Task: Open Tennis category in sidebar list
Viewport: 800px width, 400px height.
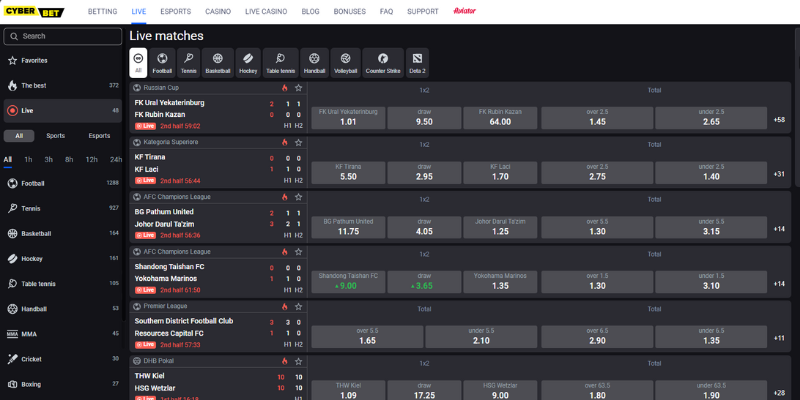Action: point(63,208)
